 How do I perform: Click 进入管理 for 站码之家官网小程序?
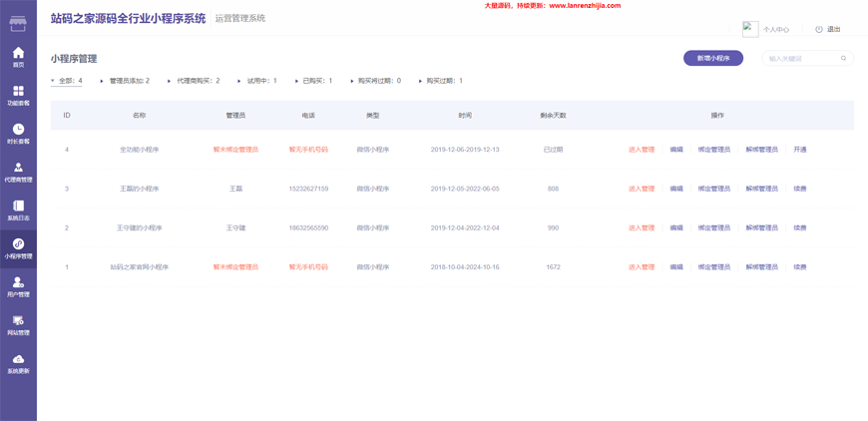click(x=642, y=267)
